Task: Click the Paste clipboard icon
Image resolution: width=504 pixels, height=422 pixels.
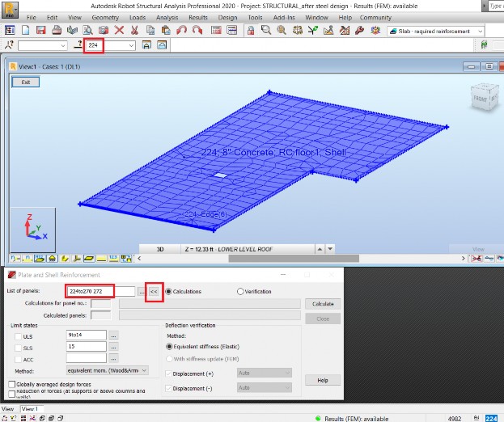Action: (x=166, y=31)
